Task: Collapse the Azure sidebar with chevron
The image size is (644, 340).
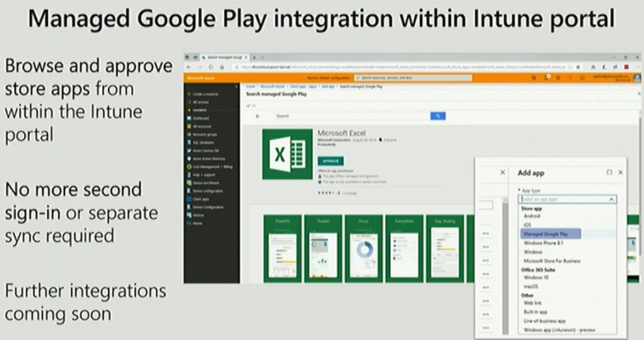Action: coord(236,87)
